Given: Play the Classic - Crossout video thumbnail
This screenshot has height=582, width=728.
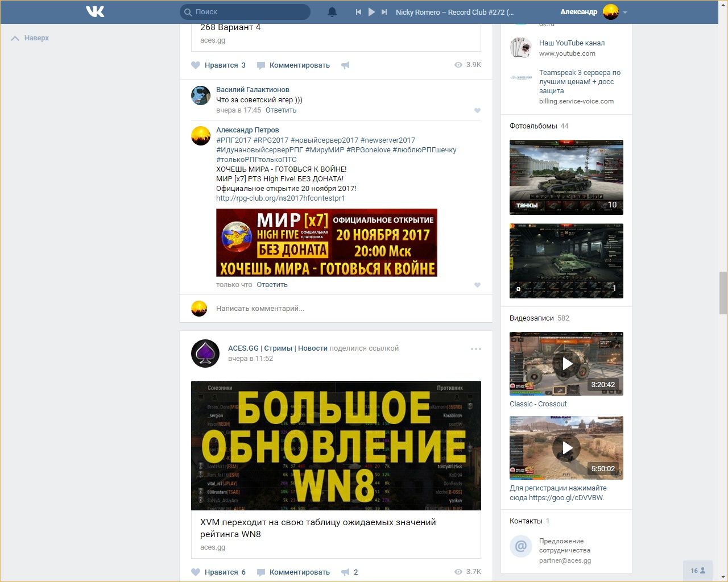Looking at the screenshot, I should (566, 364).
